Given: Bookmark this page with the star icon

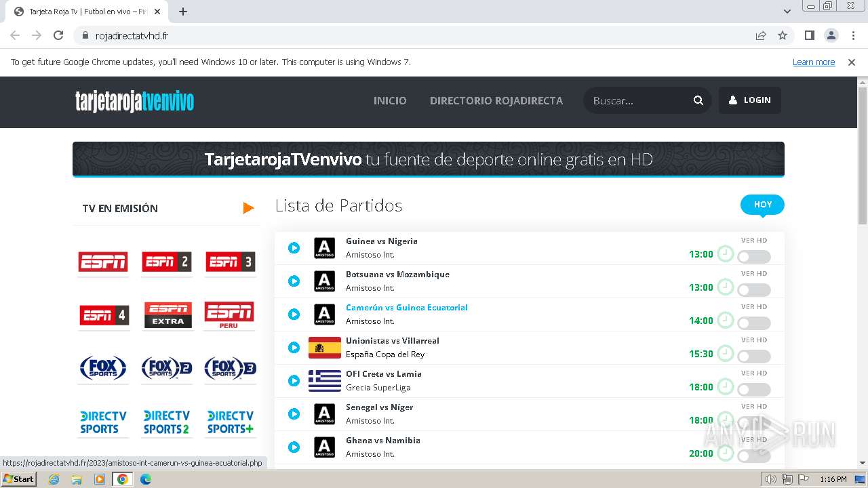Looking at the screenshot, I should [x=783, y=35].
